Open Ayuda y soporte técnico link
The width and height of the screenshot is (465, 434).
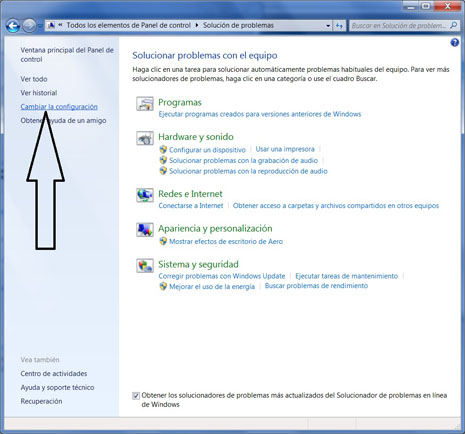57,387
